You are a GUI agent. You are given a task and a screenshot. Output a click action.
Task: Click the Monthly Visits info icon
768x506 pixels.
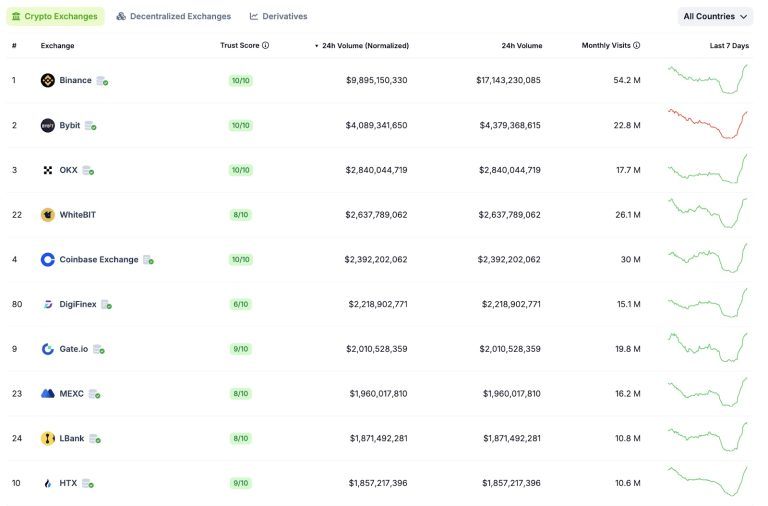coord(636,45)
